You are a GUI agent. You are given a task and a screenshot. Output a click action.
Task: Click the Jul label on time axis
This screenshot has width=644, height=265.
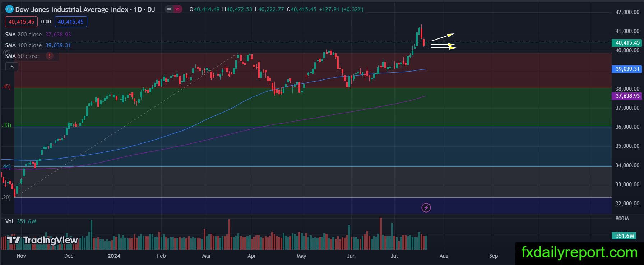(394, 256)
